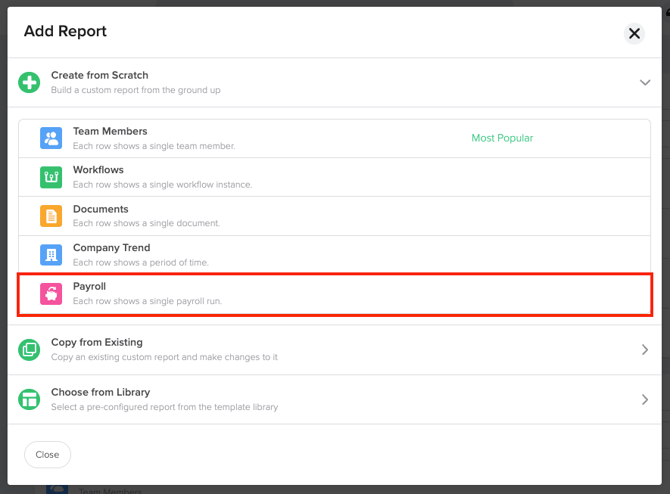Pick the Company Trend report title
This screenshot has height=494, width=670.
click(111, 247)
